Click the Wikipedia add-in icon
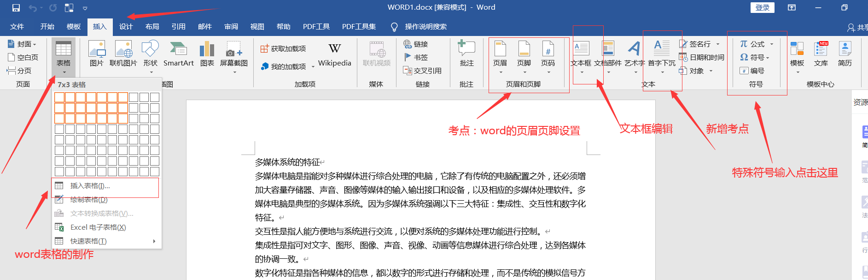The width and height of the screenshot is (868, 280). (x=335, y=54)
